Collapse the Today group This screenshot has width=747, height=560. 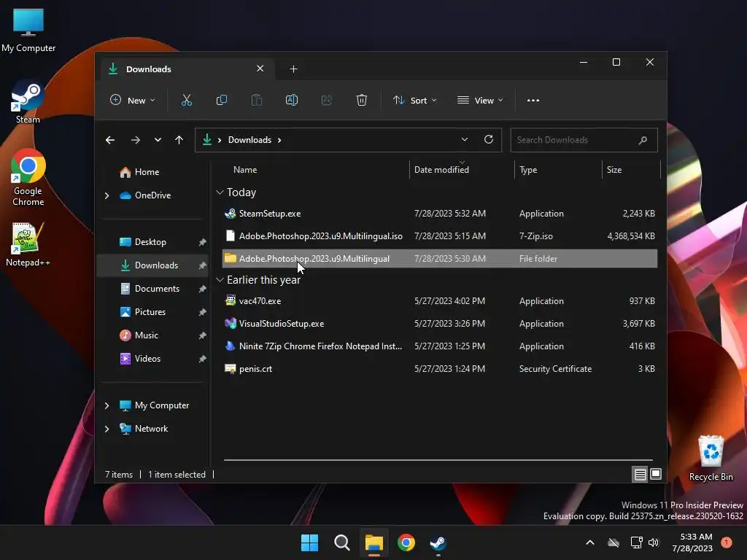[220, 192]
